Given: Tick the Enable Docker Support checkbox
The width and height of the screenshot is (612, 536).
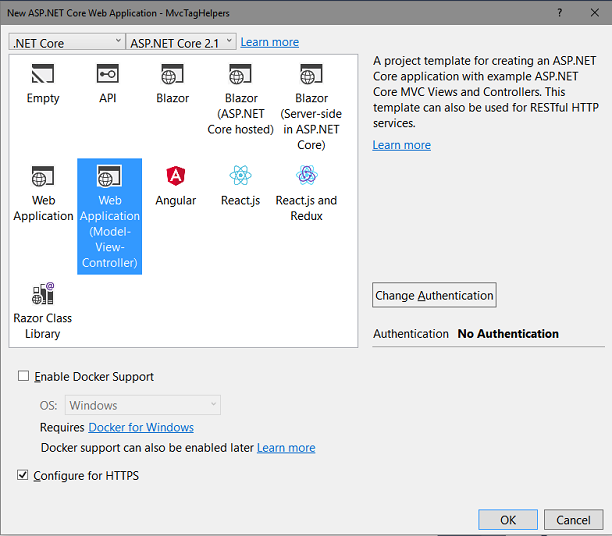Looking at the screenshot, I should pos(23,376).
